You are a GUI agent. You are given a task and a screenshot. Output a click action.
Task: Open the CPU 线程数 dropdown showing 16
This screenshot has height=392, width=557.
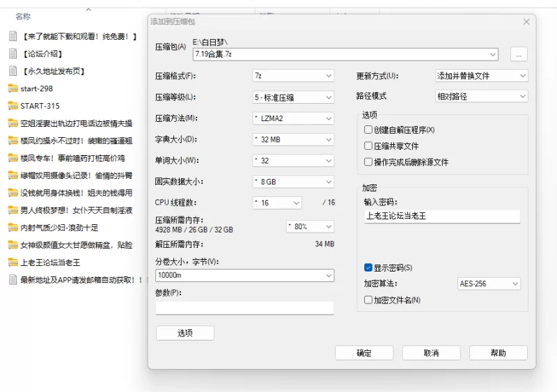[x=277, y=203]
